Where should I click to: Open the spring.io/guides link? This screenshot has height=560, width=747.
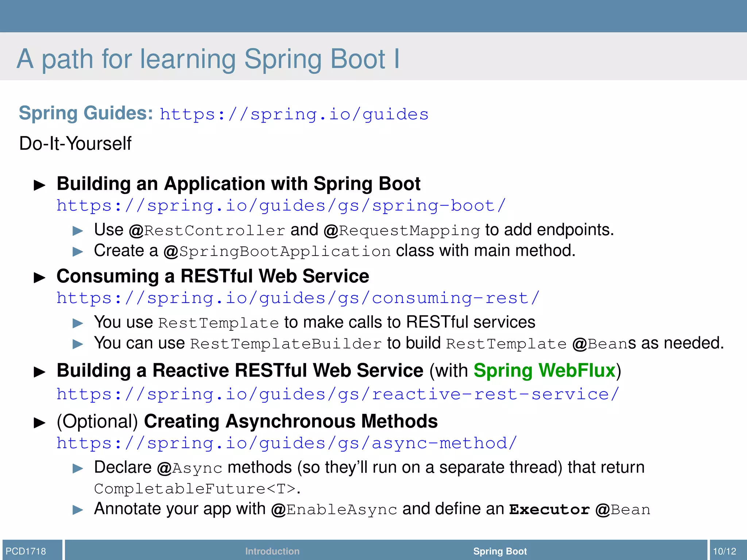[x=294, y=114]
